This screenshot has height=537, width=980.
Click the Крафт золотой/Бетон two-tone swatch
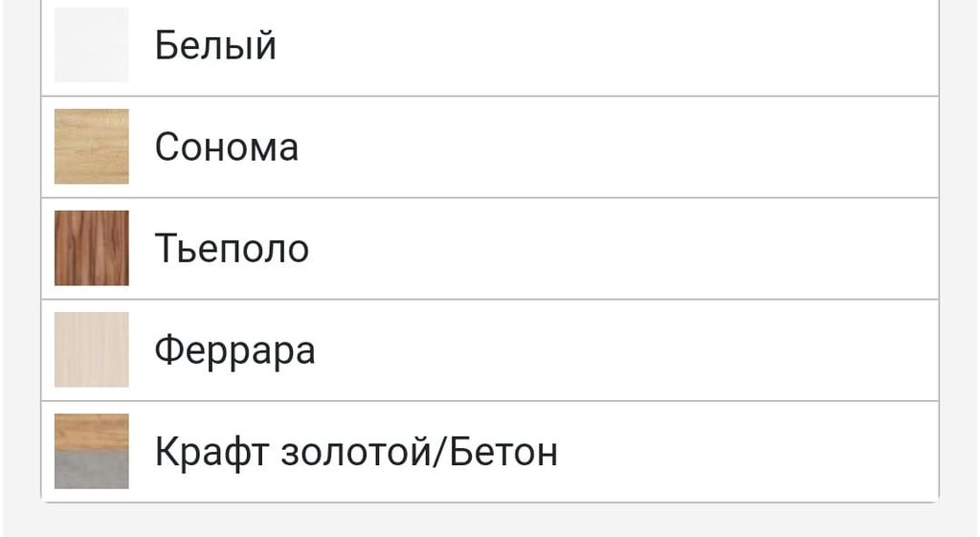pyautogui.click(x=91, y=451)
